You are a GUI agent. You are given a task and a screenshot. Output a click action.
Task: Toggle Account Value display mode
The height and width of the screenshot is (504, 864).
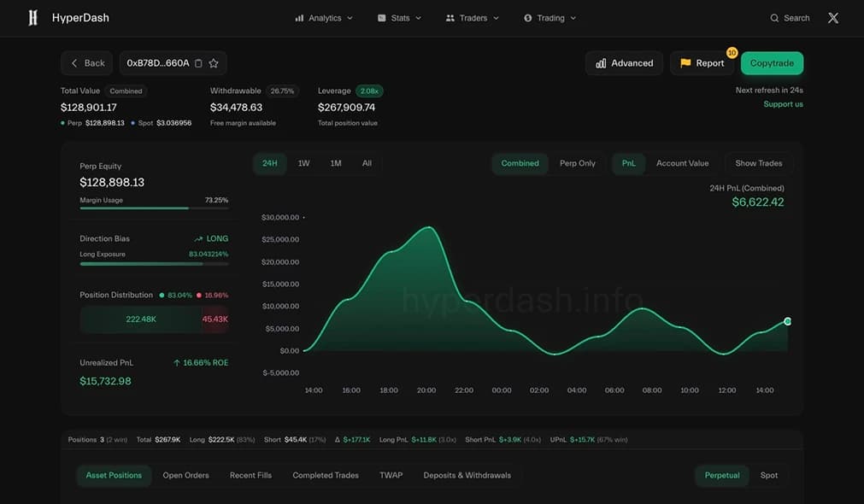tap(682, 162)
